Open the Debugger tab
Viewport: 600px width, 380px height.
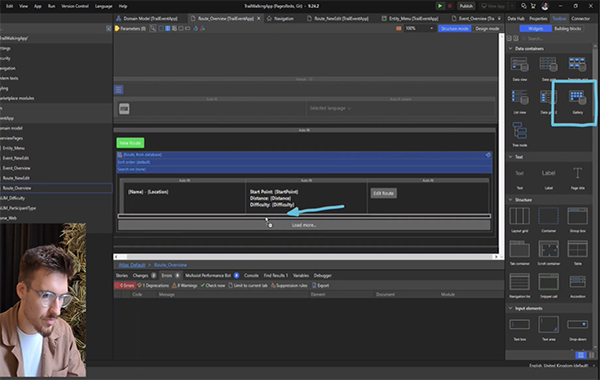[322, 276]
